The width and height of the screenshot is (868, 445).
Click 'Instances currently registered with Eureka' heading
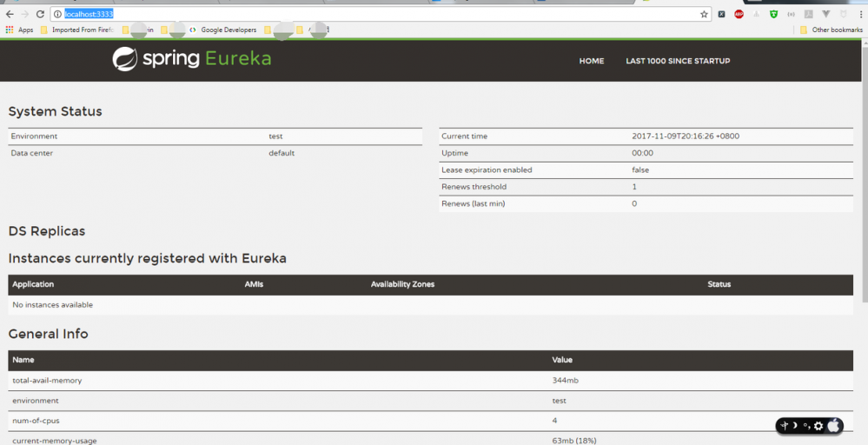point(147,258)
